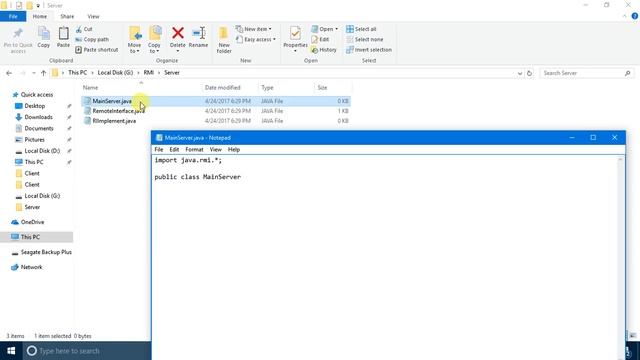Click This PC in the address bar

(x=78, y=73)
